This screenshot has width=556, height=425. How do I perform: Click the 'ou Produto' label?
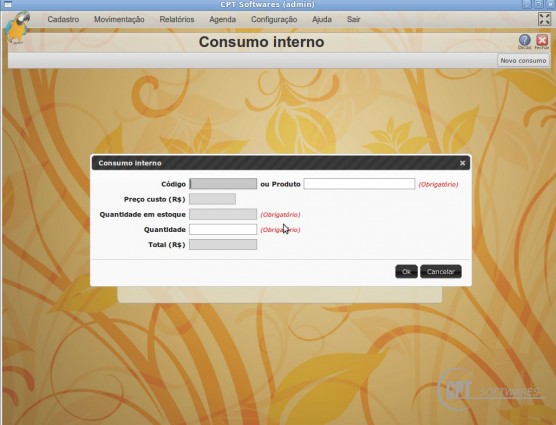click(280, 184)
